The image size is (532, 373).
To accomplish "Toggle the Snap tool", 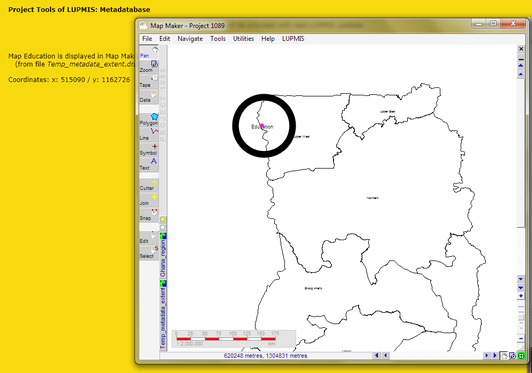I will 149,215.
